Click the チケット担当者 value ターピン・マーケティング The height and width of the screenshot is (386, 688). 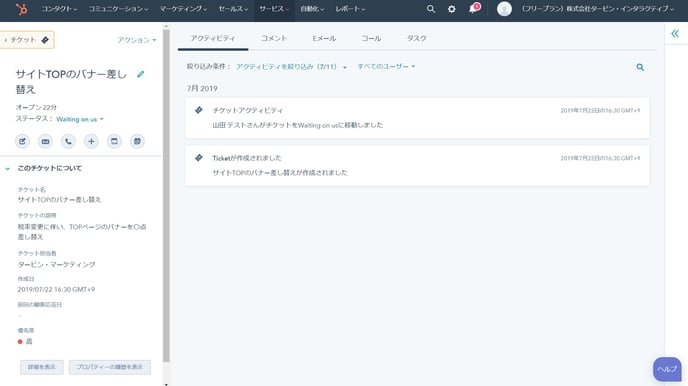tap(57, 264)
